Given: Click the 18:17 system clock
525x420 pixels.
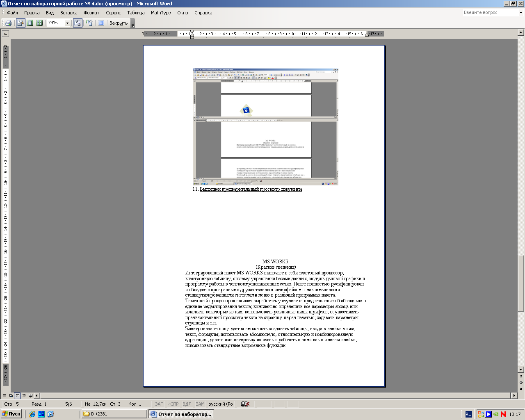Looking at the screenshot, I should [x=515, y=414].
